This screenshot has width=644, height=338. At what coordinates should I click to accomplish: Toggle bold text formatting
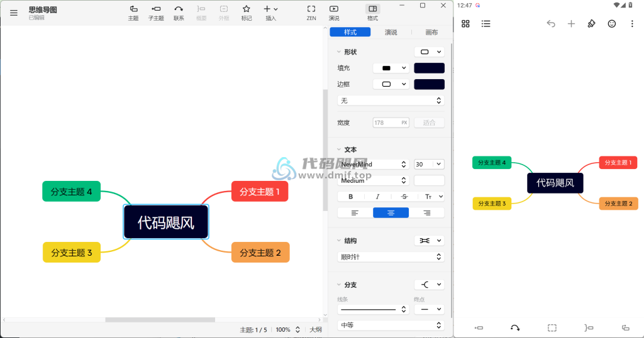[x=350, y=197]
